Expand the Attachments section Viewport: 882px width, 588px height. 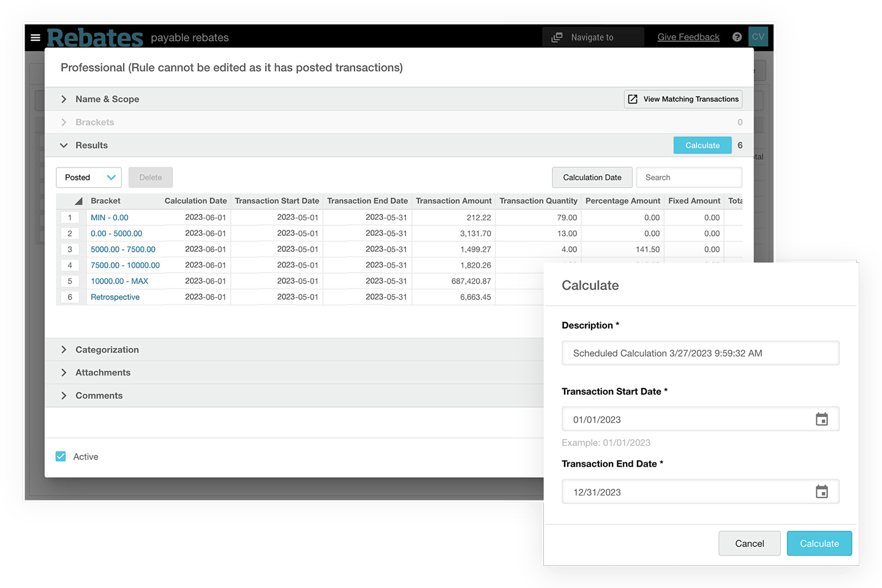(64, 372)
